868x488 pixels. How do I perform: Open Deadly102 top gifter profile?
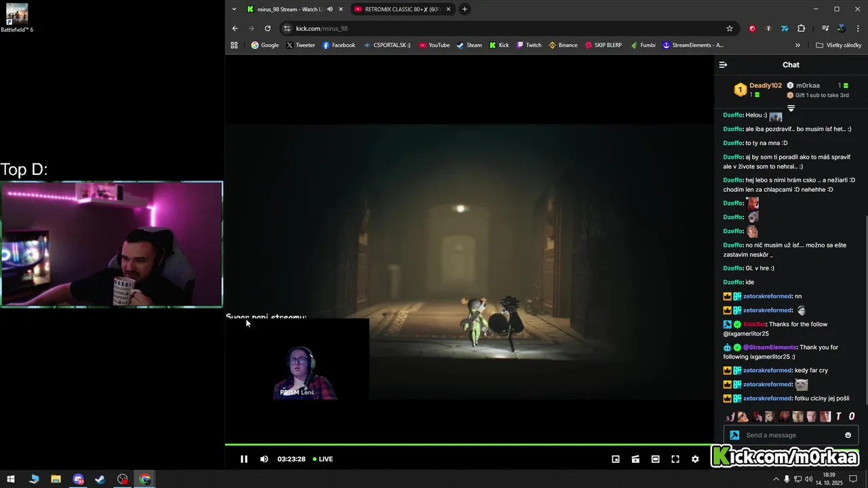tap(766, 85)
